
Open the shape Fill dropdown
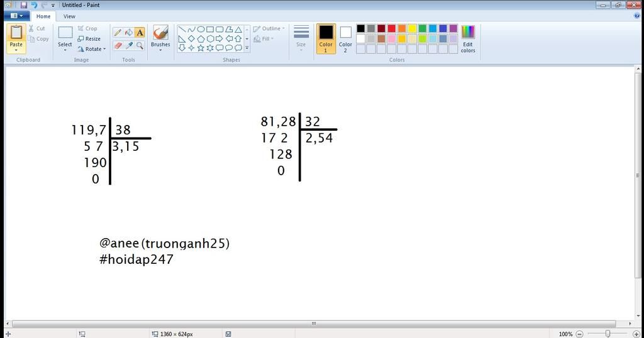point(264,38)
